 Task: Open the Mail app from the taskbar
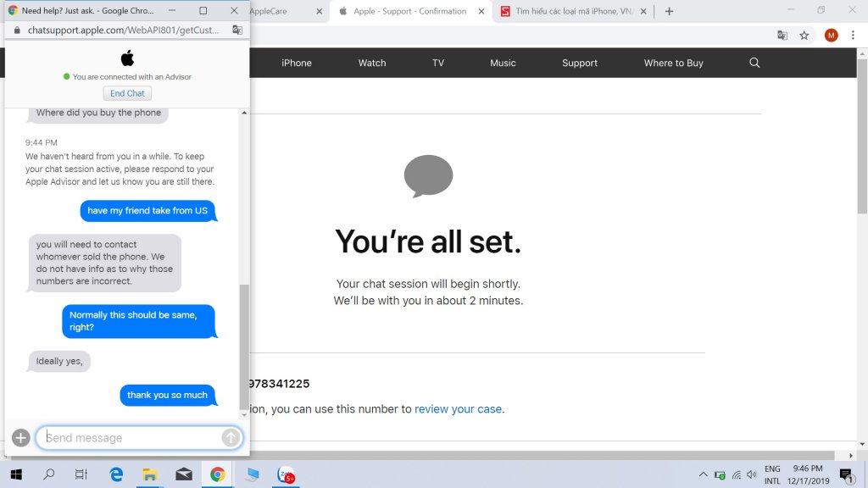pos(184,474)
